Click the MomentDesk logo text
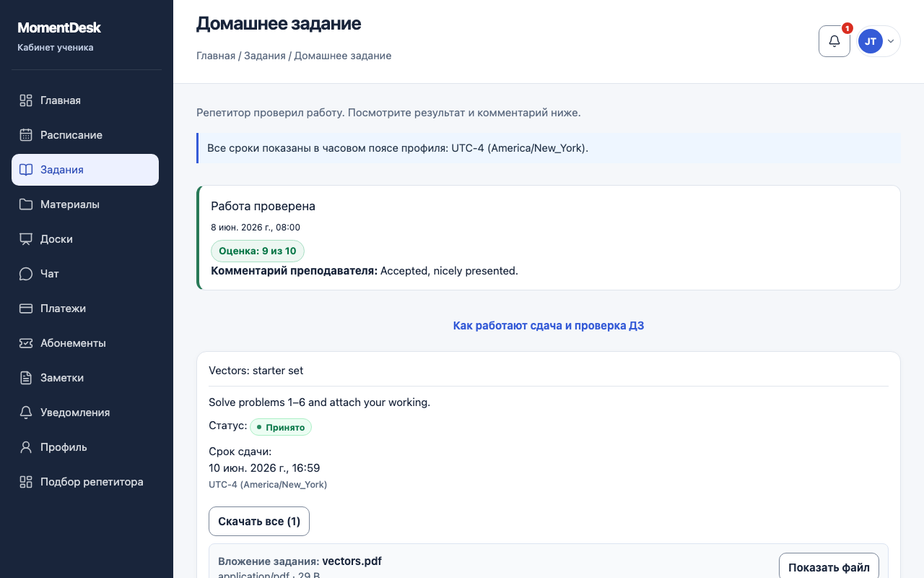The image size is (924, 578). [59, 28]
